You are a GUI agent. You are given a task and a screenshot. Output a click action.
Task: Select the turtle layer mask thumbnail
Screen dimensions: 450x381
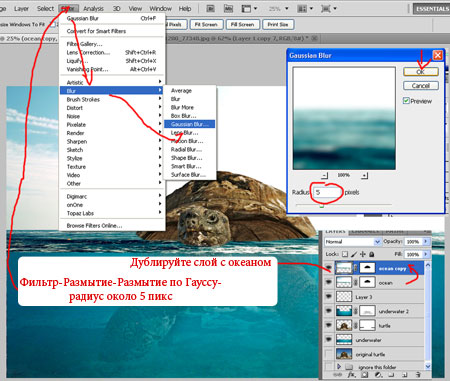[x=367, y=325]
